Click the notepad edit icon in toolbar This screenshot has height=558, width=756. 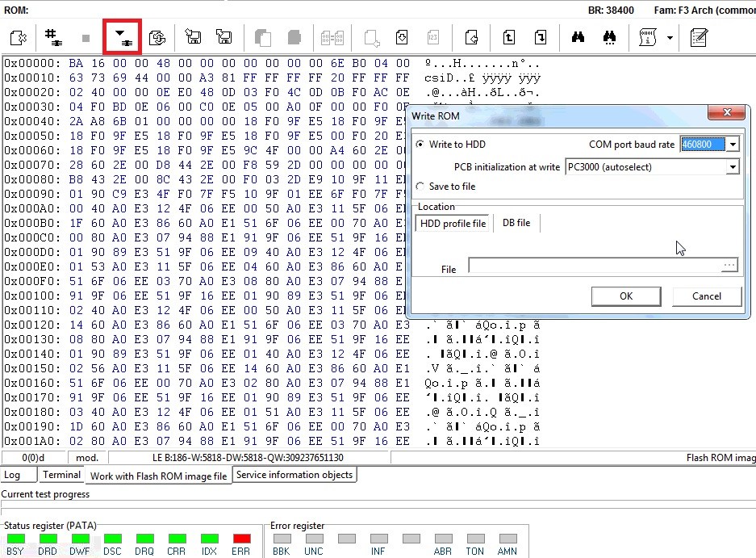tap(699, 37)
